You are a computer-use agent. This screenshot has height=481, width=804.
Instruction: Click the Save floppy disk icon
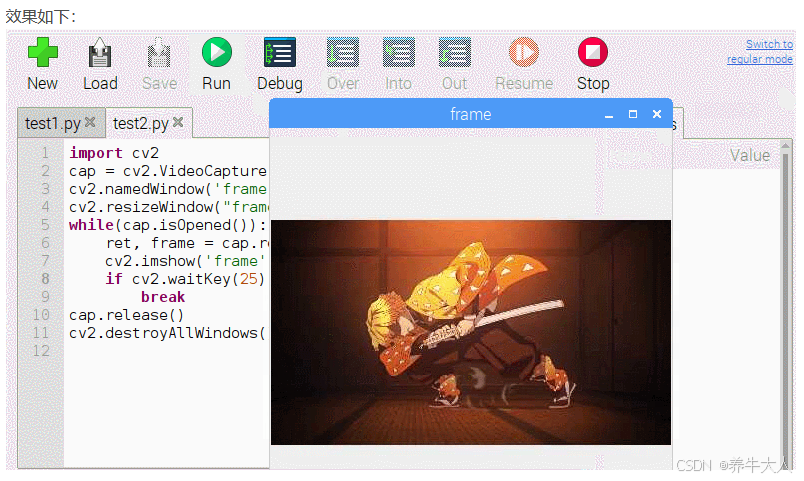click(x=159, y=52)
